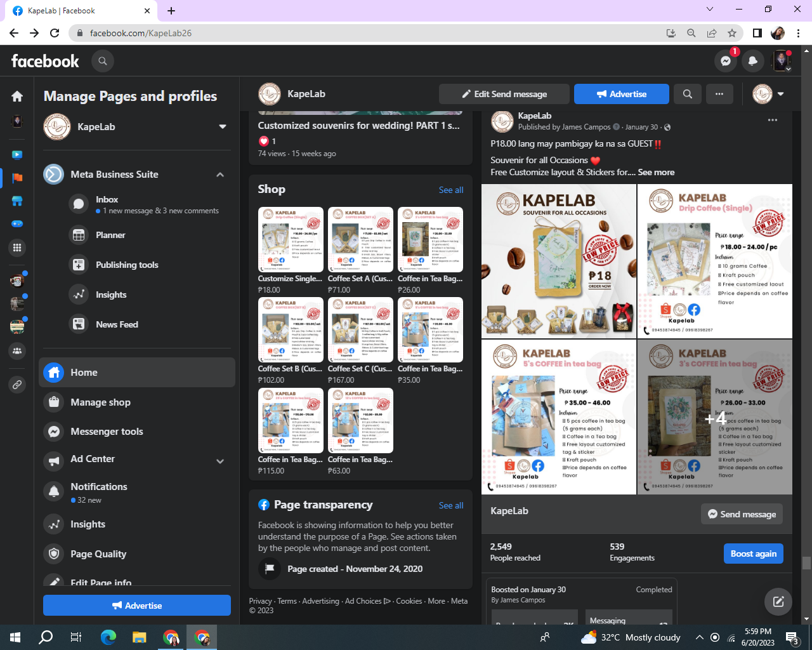
Task: Go to Facebook Home from left rail
Action: click(x=17, y=96)
